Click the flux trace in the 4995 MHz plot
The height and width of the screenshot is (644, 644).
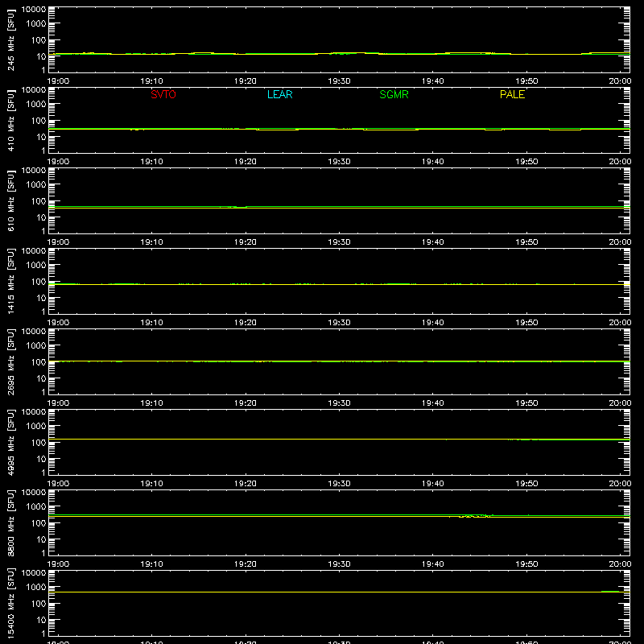(339, 439)
